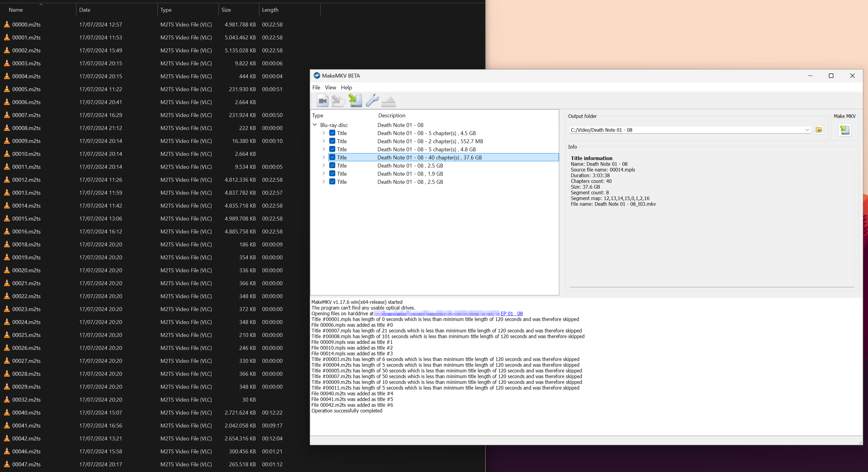Click the eject disc toolbar icon
The image size is (868, 472).
pos(389,100)
